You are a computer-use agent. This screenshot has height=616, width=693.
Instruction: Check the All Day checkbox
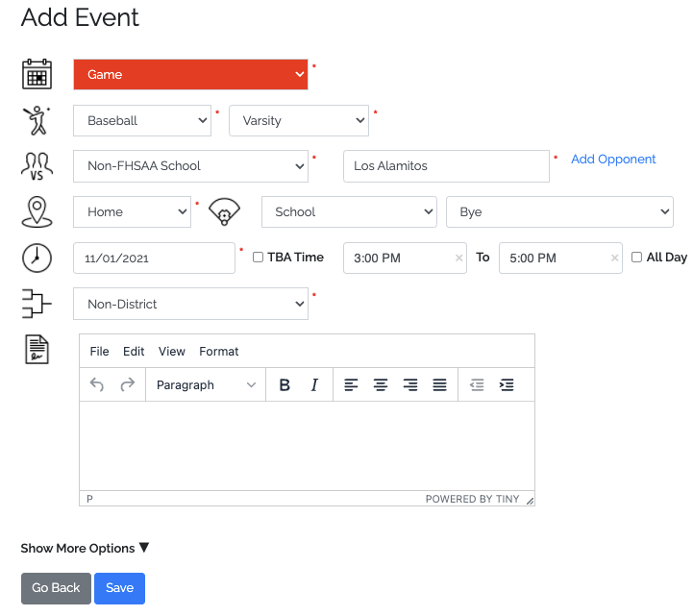pyautogui.click(x=636, y=258)
